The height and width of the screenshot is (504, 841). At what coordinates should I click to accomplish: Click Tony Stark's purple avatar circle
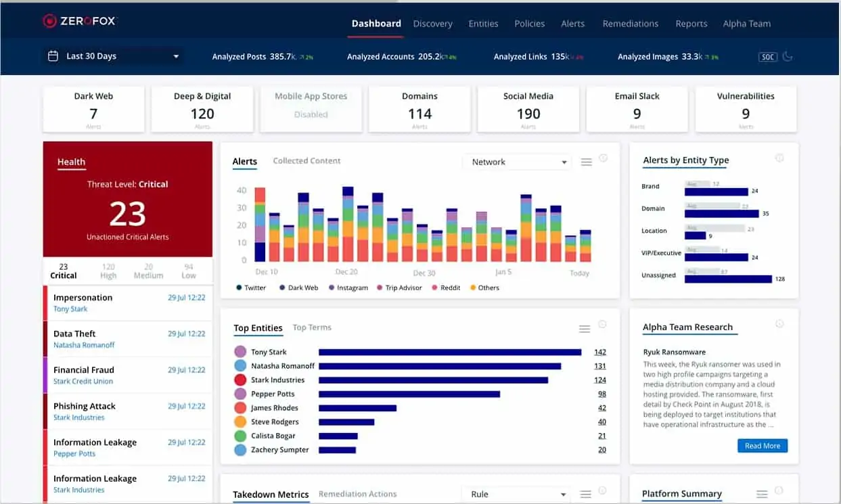240,352
